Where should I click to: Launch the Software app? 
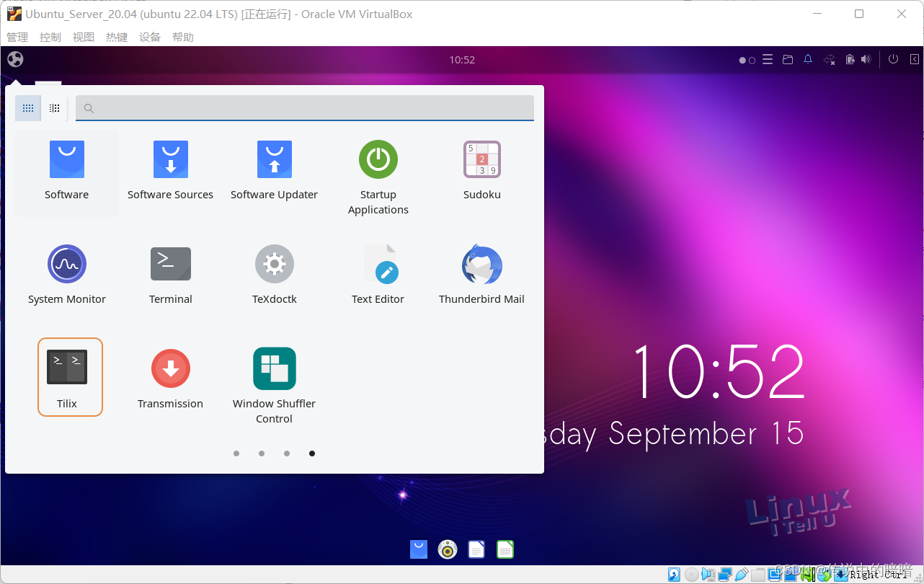66,173
